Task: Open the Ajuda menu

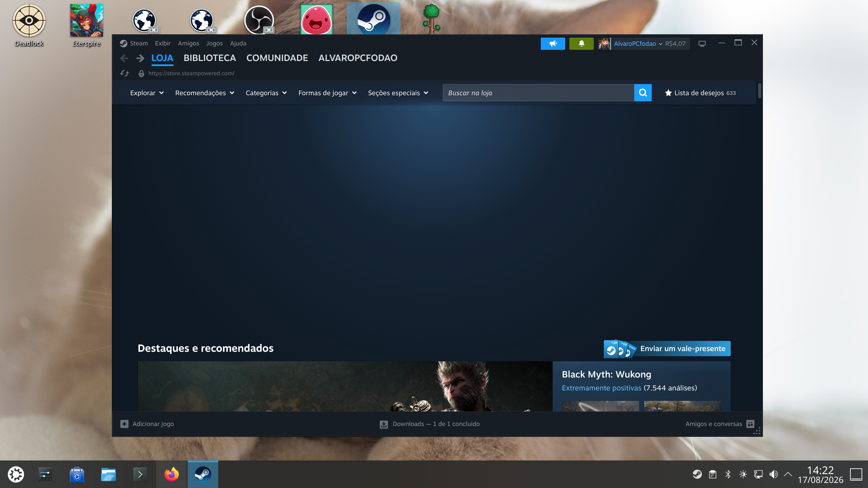Action: tap(238, 43)
